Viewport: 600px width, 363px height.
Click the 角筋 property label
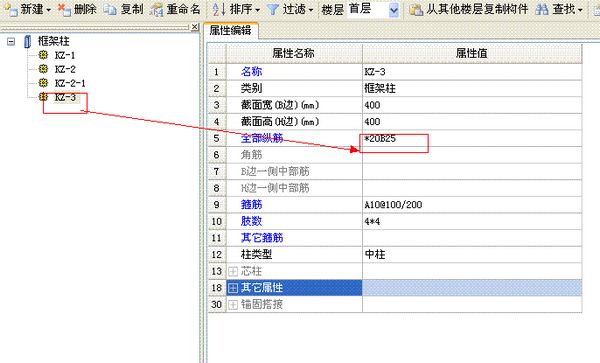[x=251, y=155]
